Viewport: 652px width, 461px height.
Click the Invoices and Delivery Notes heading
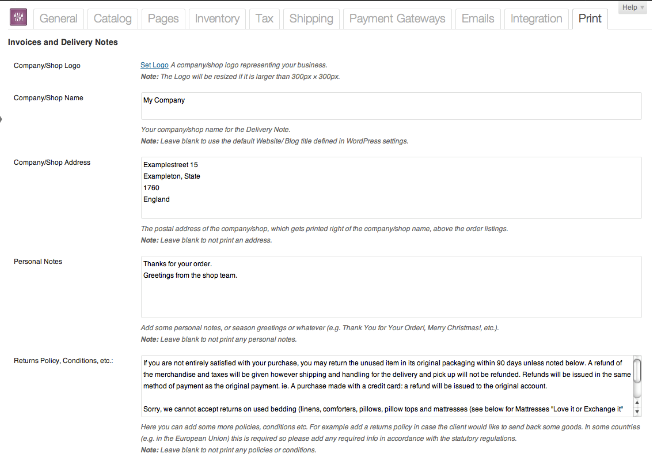63,42
